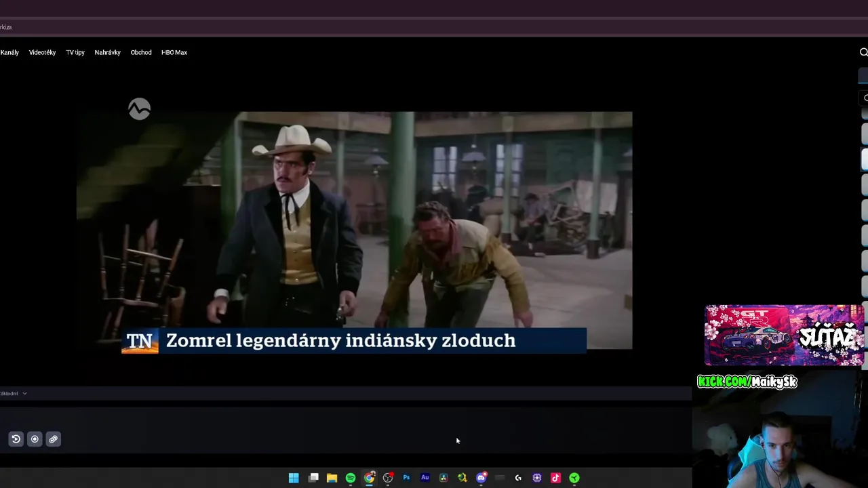Open Task View from taskbar
The width and height of the screenshot is (868, 488).
(x=313, y=478)
